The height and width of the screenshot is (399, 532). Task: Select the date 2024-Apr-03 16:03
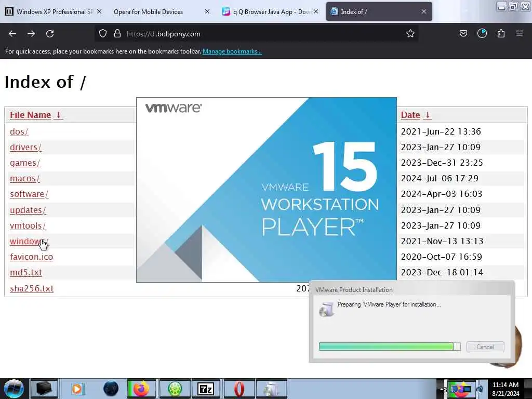[442, 194]
